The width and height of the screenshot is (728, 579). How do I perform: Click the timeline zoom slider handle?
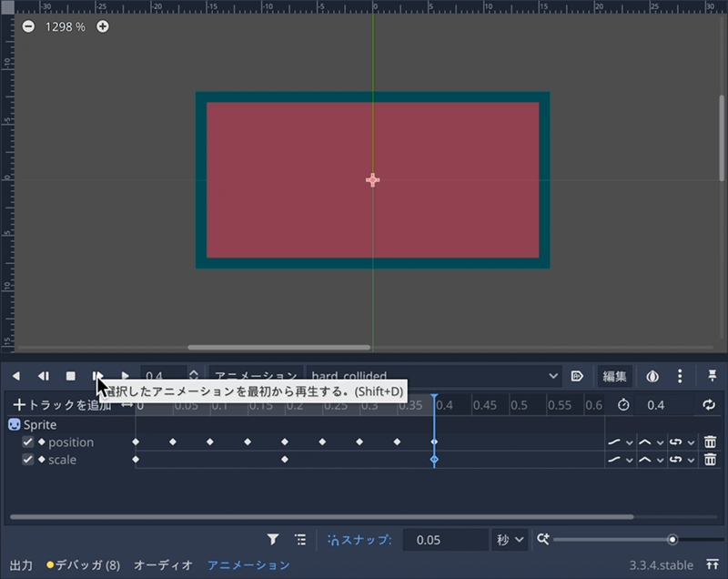point(672,540)
